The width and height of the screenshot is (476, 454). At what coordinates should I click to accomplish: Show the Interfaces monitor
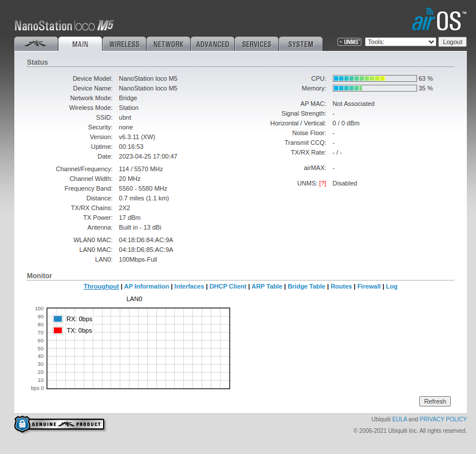189,286
